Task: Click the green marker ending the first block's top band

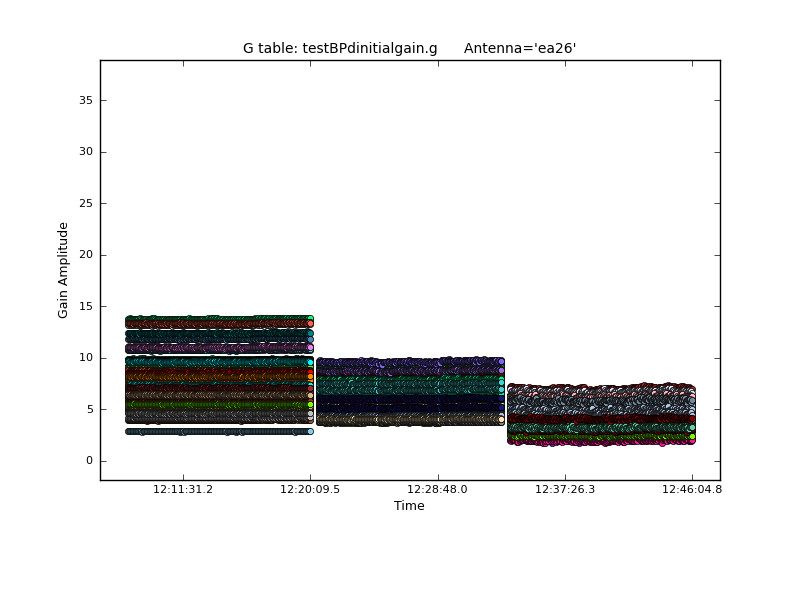Action: (x=310, y=319)
